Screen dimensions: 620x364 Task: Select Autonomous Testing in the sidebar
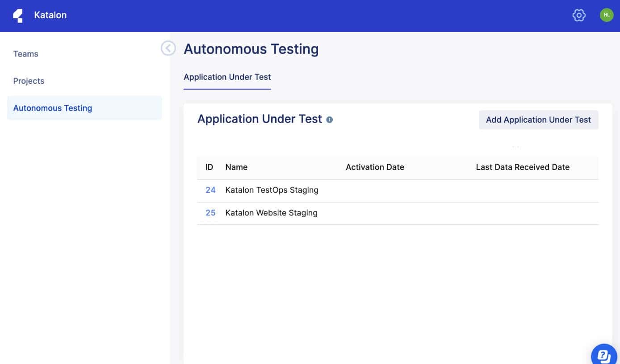pos(84,108)
